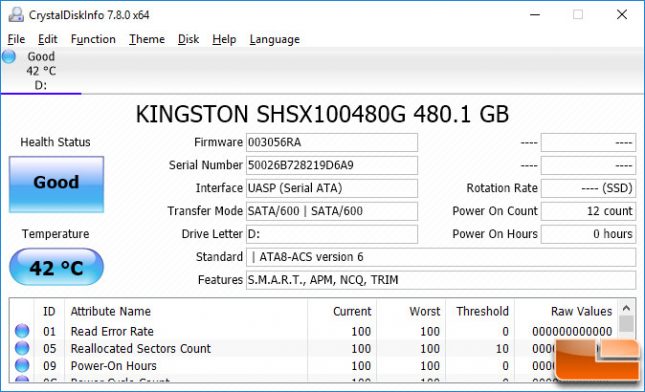Click the Standard ATA8-ACS version 6 field
The height and width of the screenshot is (392, 645).
(441, 257)
